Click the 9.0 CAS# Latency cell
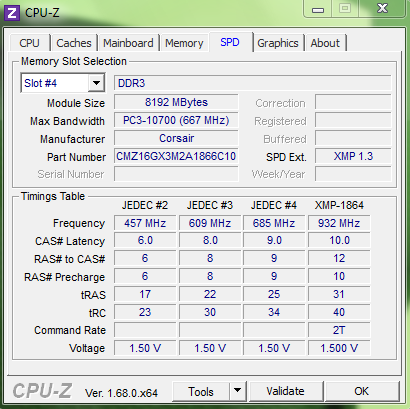The width and height of the screenshot is (410, 409). point(274,240)
